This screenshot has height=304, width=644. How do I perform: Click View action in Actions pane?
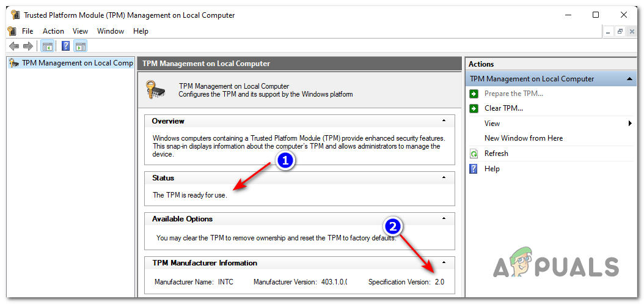(x=492, y=124)
